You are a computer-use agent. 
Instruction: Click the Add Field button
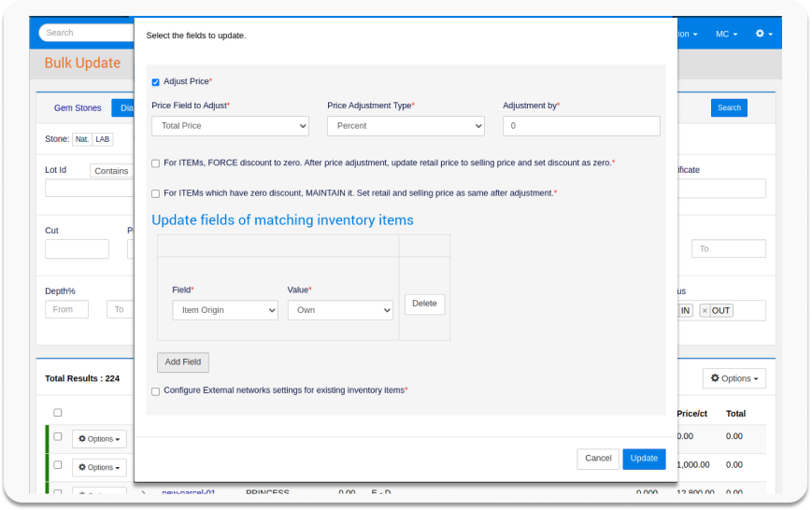click(x=183, y=362)
